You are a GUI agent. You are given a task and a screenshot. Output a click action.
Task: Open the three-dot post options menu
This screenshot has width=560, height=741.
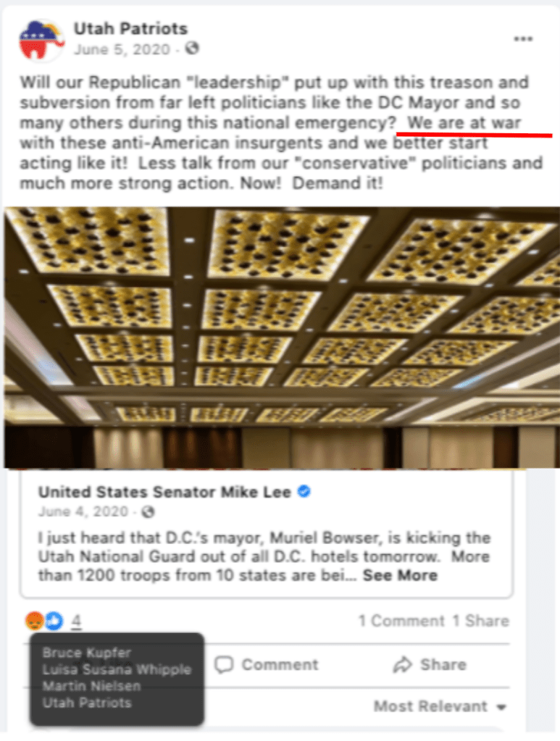click(523, 38)
